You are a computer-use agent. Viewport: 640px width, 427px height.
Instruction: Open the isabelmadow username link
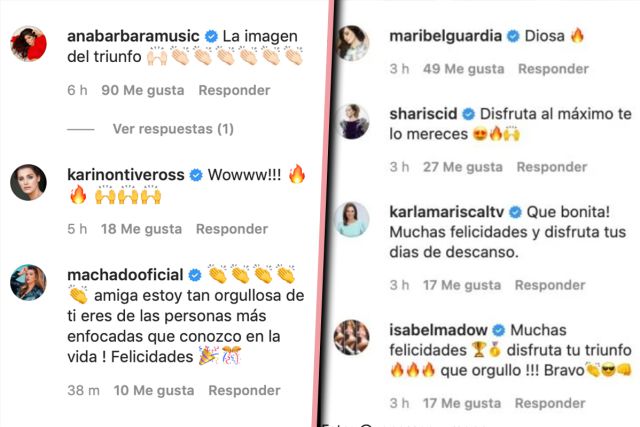438,330
